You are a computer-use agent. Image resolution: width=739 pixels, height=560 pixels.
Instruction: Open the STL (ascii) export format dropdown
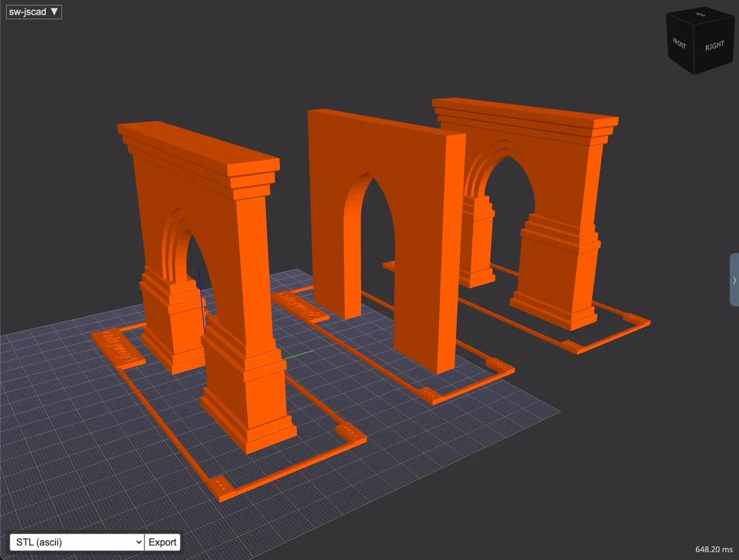pyautogui.click(x=76, y=542)
